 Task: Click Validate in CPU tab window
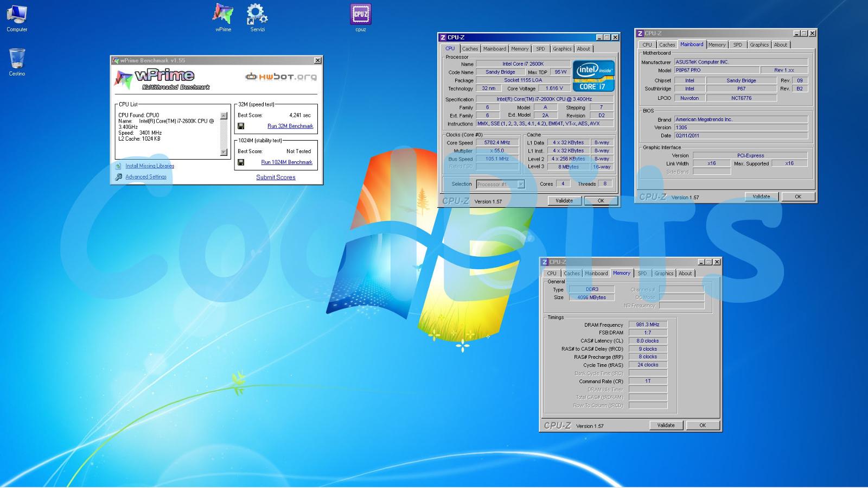[x=564, y=201]
